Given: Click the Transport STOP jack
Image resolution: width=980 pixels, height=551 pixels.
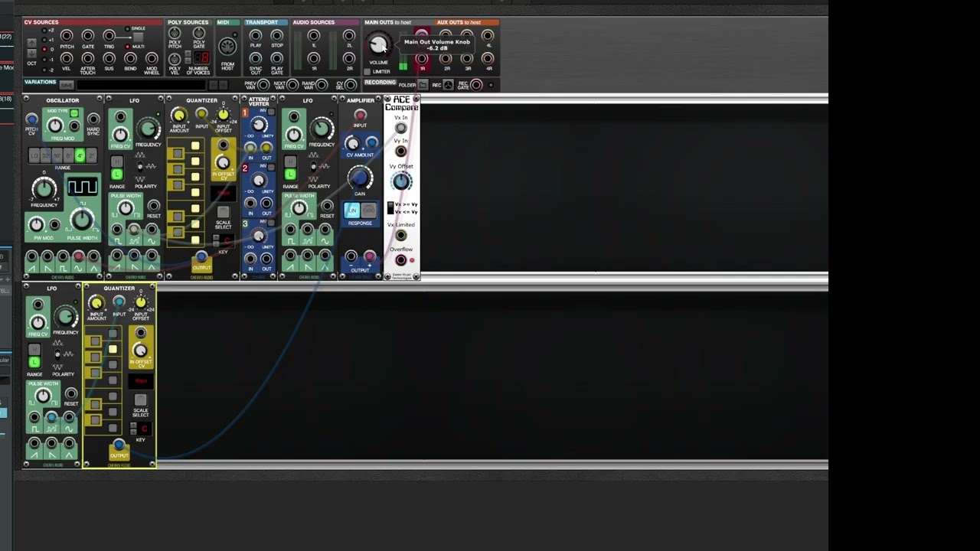Looking at the screenshot, I should [276, 36].
